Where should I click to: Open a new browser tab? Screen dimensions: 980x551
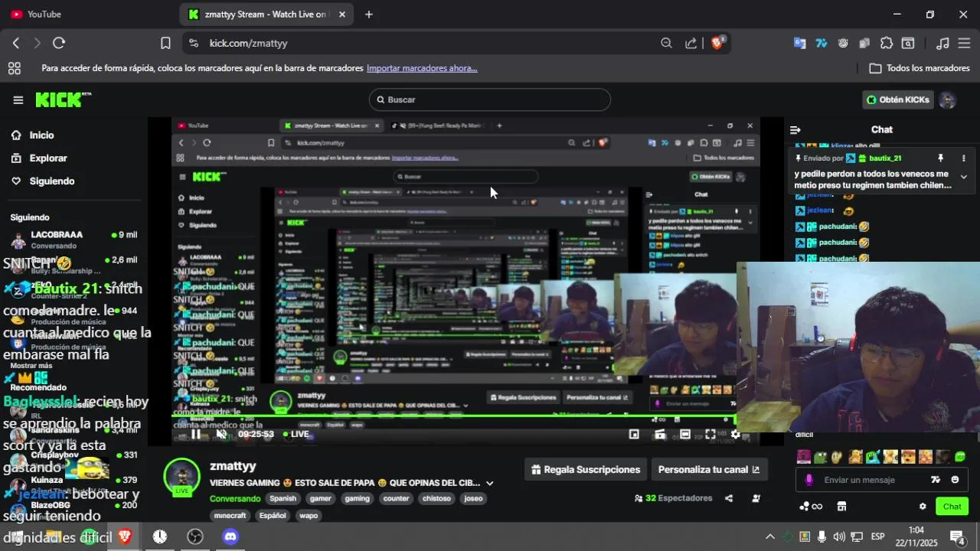pyautogui.click(x=369, y=15)
